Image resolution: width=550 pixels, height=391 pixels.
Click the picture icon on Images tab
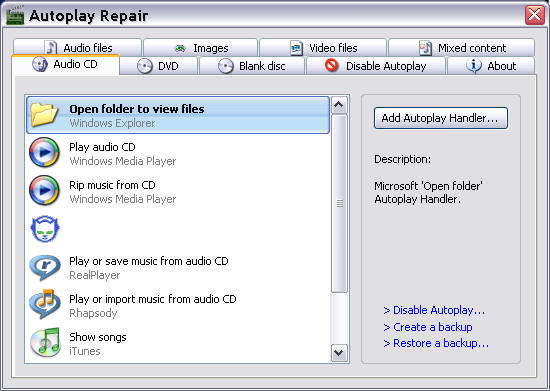(180, 48)
